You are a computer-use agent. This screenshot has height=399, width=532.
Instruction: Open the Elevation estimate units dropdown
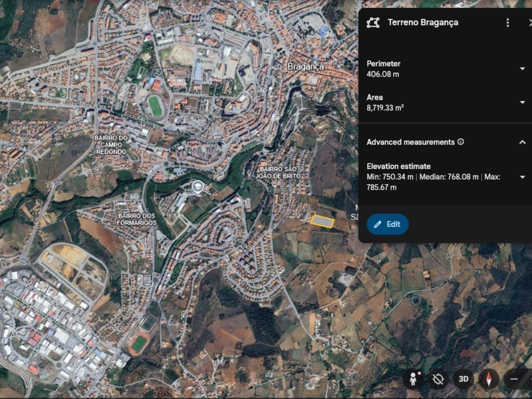[522, 177]
